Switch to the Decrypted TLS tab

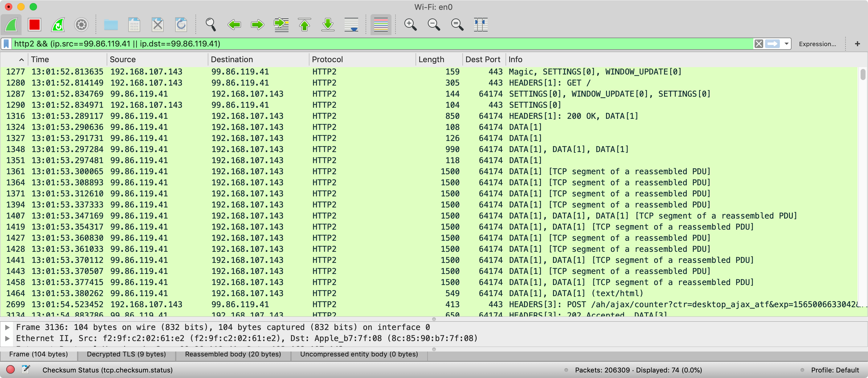pos(126,354)
